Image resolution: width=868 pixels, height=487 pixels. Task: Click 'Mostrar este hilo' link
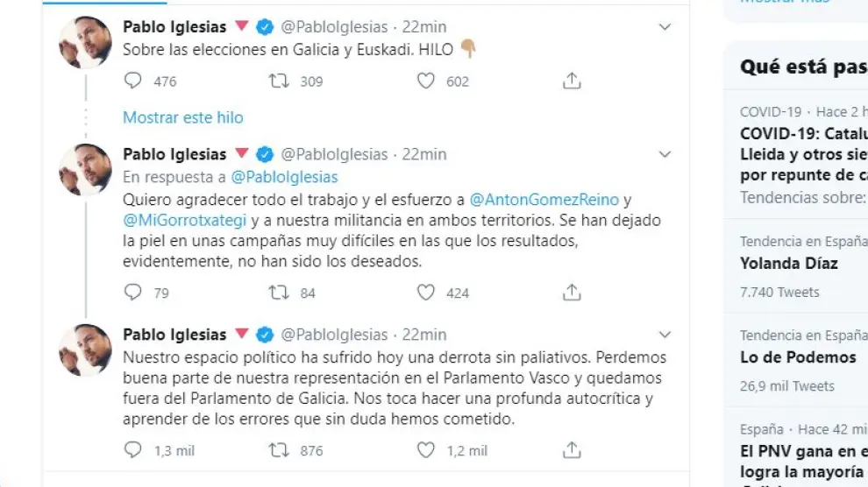pos(182,117)
